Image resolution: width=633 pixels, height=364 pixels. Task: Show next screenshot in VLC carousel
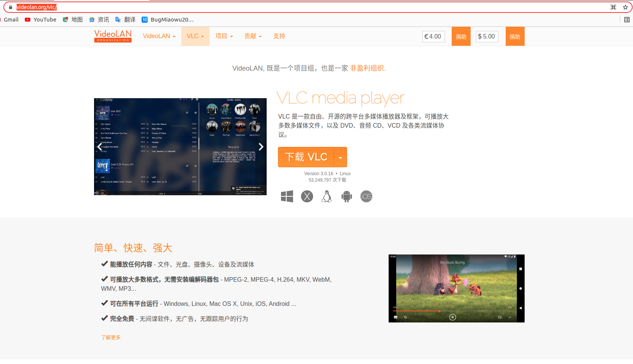coord(261,147)
